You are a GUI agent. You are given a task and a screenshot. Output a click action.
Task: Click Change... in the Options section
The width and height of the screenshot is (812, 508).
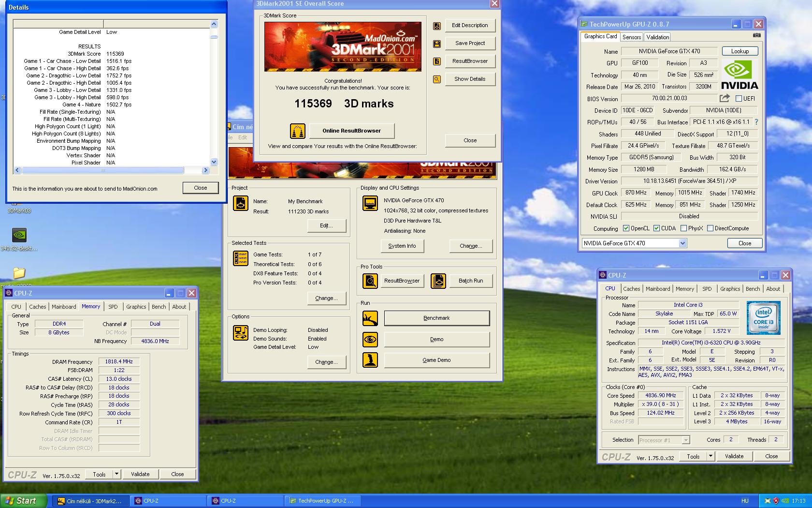click(327, 362)
